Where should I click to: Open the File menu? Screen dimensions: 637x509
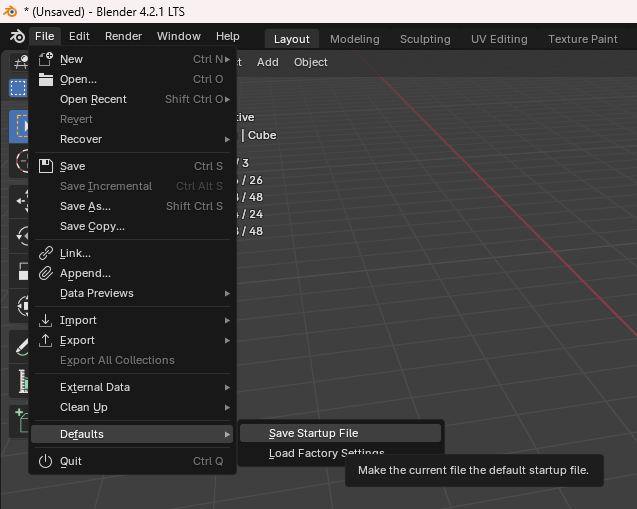[45, 37]
